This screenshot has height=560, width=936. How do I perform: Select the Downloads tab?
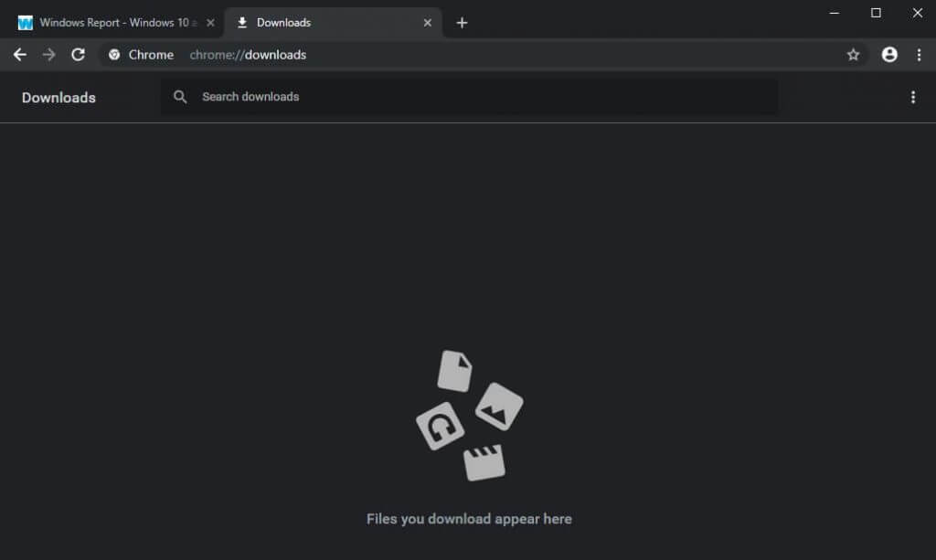[333, 23]
